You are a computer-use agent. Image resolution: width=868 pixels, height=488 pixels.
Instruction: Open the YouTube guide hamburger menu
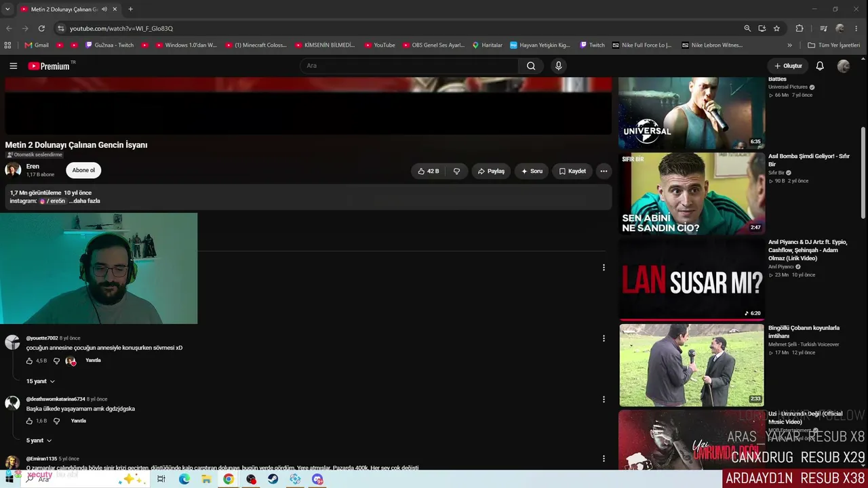coord(13,66)
